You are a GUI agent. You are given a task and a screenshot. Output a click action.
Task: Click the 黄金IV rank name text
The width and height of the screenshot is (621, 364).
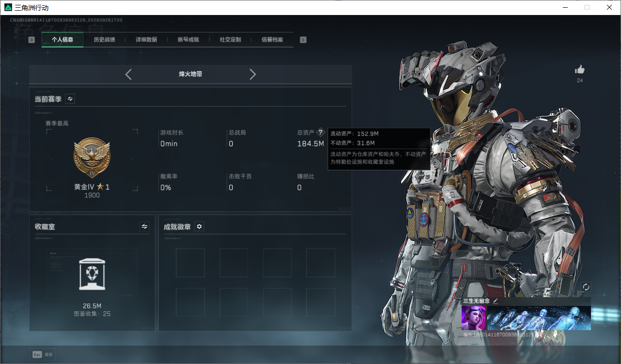pyautogui.click(x=84, y=187)
